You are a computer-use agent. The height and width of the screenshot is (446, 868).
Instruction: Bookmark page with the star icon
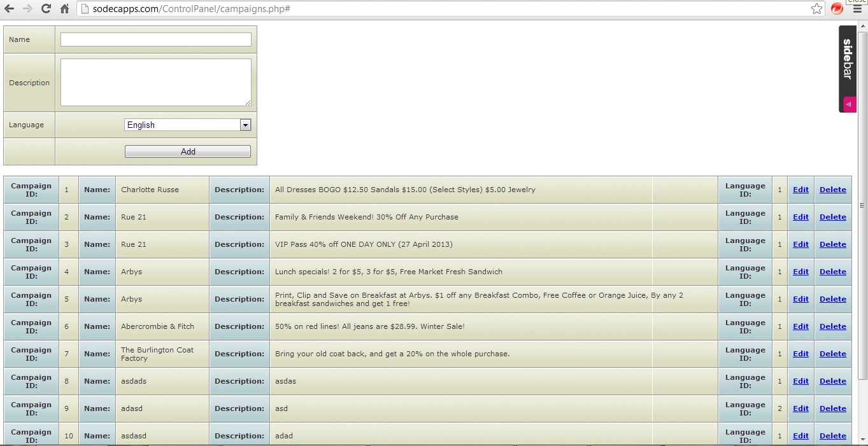coord(816,9)
